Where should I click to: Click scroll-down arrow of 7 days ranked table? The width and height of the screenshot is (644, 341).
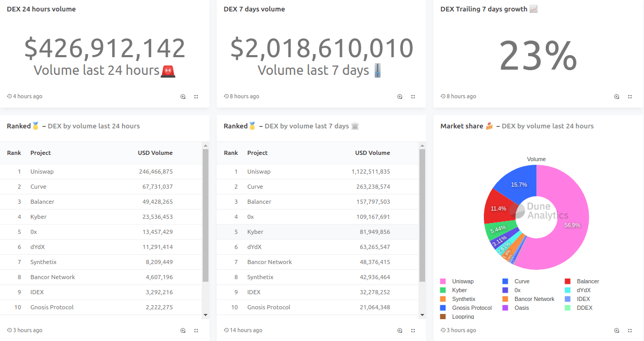click(422, 314)
